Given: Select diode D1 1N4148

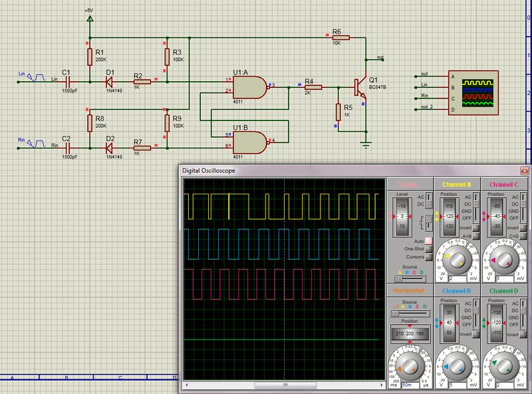Looking at the screenshot, I should 109,82.
